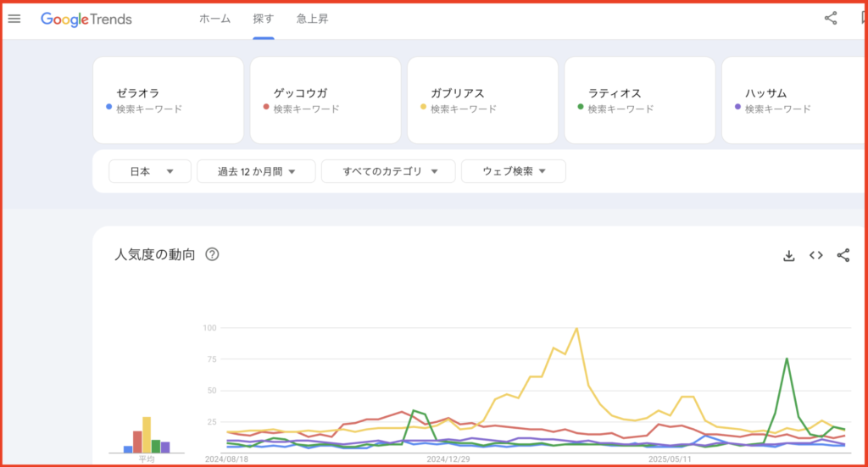Open the 急上昇 tab
Screen dimensions: 868x467
tap(312, 19)
